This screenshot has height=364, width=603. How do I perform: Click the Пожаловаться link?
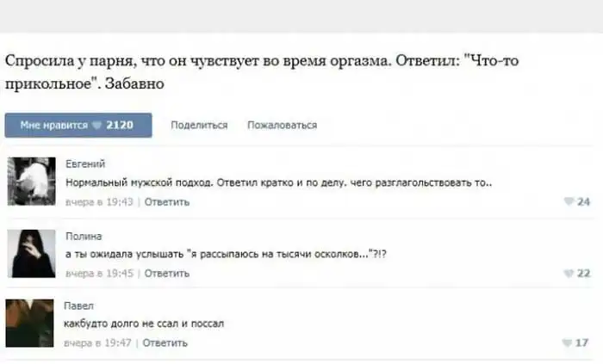282,126
